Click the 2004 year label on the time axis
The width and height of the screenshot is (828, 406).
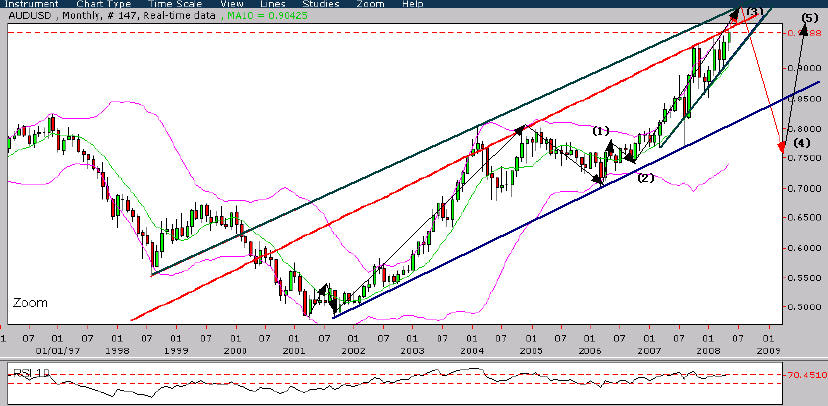472,350
